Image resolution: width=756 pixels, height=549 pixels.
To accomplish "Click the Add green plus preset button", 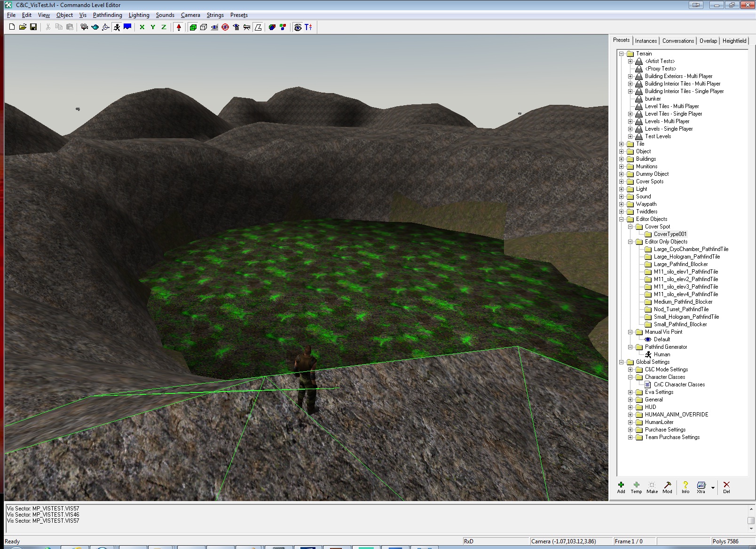I will tap(621, 487).
